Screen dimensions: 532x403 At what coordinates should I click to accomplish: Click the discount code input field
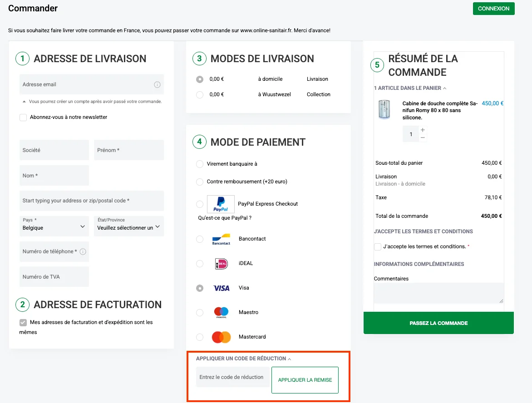click(232, 377)
